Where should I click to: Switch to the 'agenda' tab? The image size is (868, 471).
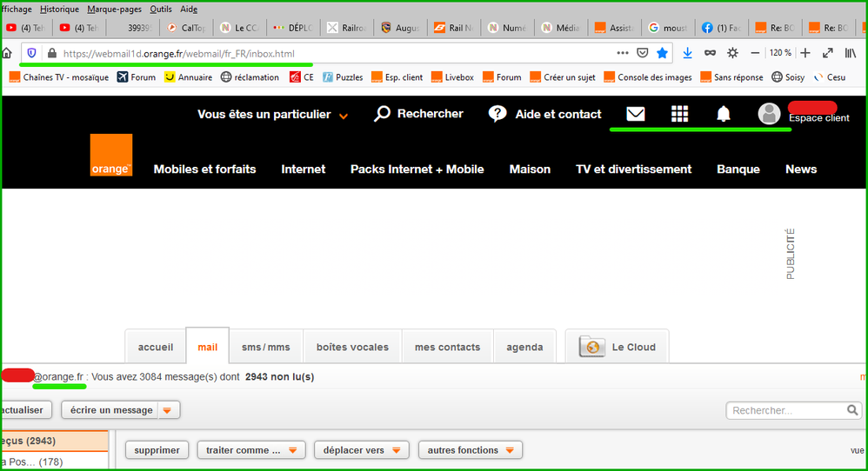(x=524, y=347)
